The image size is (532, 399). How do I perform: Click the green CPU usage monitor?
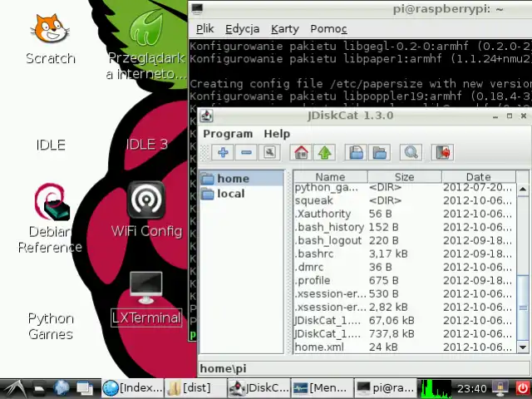click(x=436, y=388)
